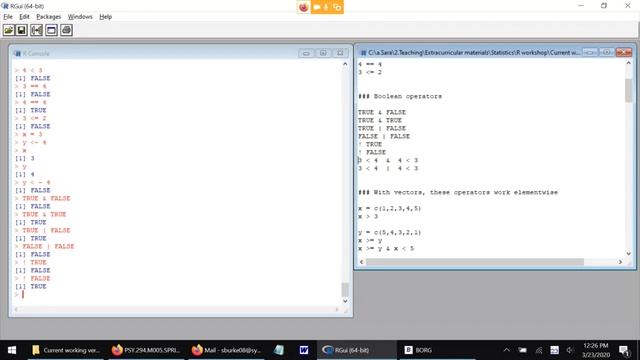The image size is (640, 360).
Task: Minimize the R Console child window
Action: pos(306,53)
